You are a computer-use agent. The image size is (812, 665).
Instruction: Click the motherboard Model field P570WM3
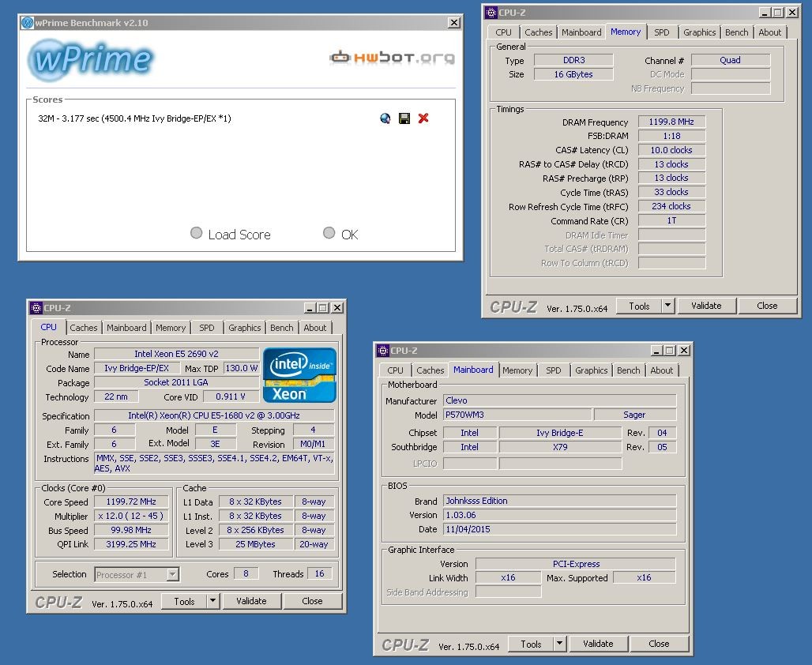tap(517, 415)
